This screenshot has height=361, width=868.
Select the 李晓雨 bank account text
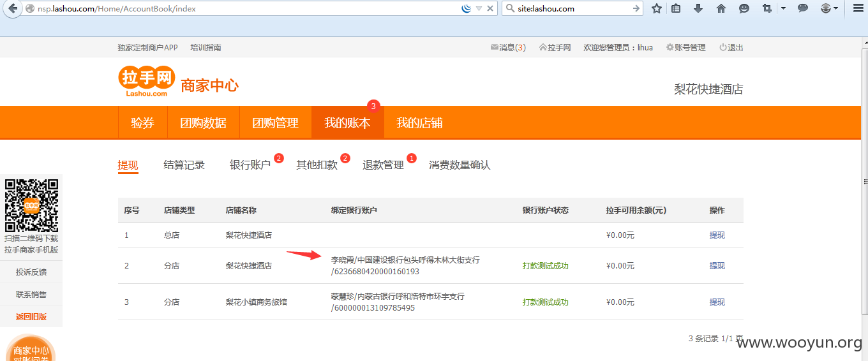(x=405, y=266)
